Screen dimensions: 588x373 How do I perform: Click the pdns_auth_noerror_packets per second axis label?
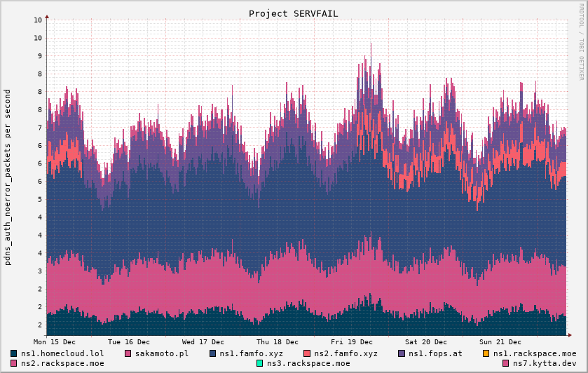pos(8,177)
